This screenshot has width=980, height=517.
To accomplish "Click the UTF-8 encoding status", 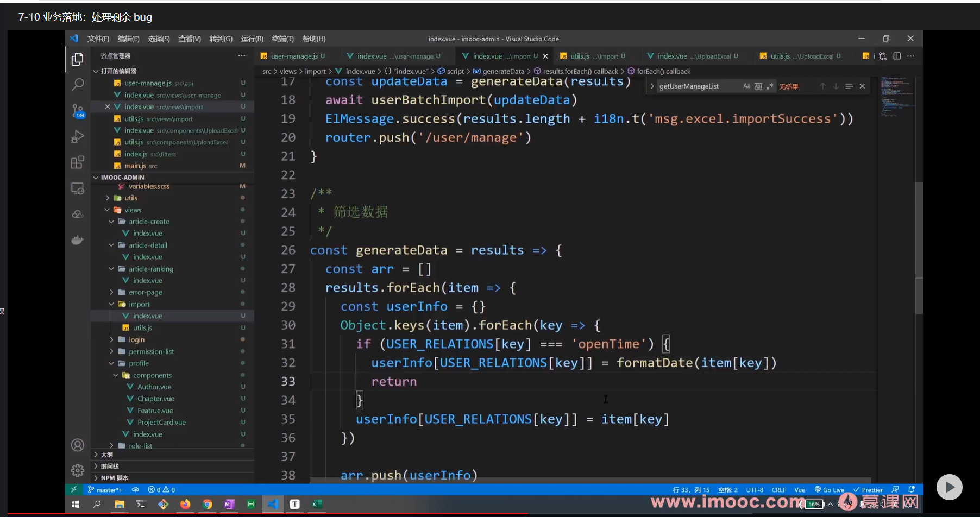I will [x=755, y=489].
